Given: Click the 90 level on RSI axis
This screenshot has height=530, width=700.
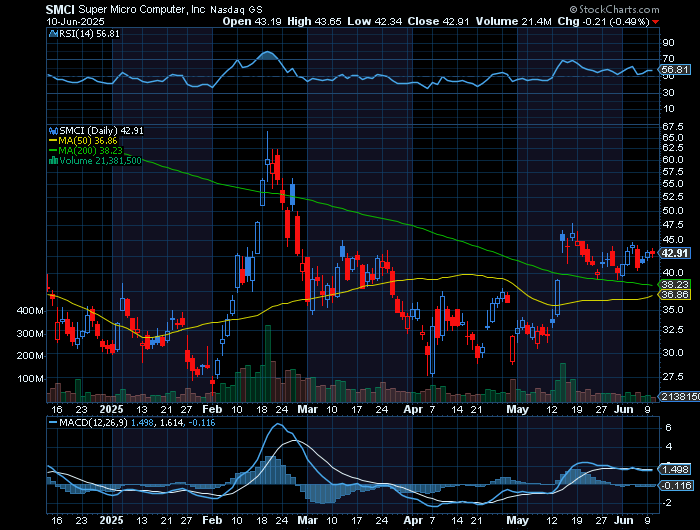Looking at the screenshot, I should pos(668,43).
